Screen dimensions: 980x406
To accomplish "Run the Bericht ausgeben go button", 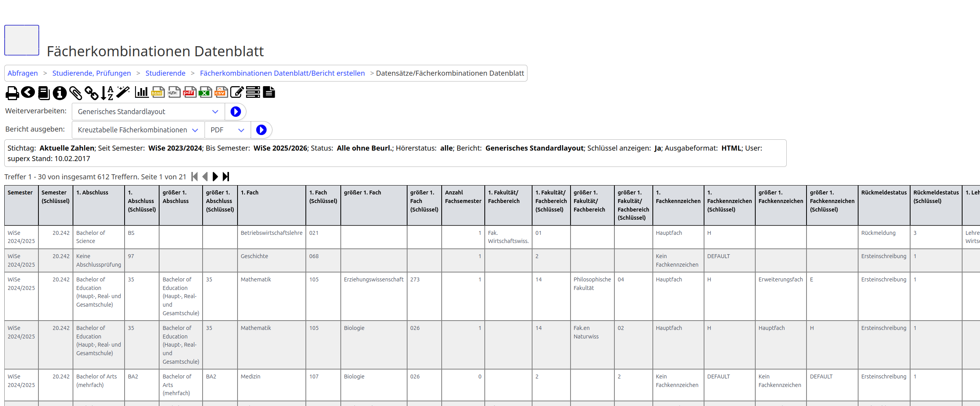I will pyautogui.click(x=261, y=130).
